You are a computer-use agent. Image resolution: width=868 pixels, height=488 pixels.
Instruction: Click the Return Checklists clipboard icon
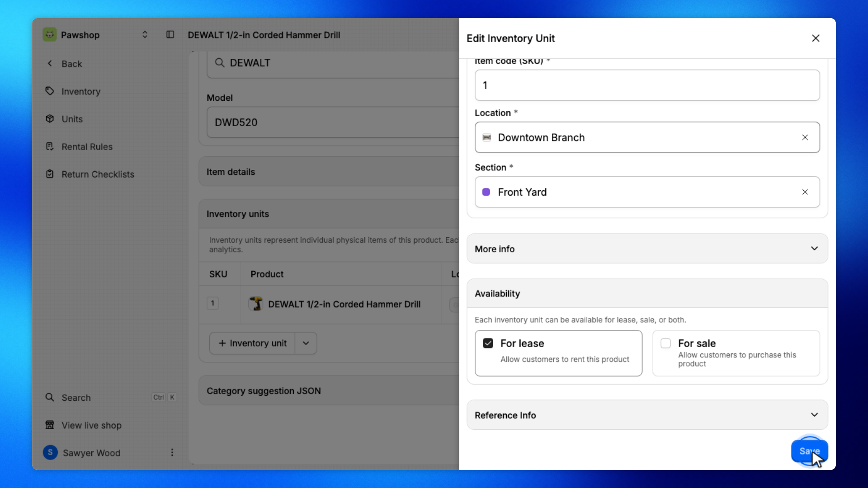pyautogui.click(x=50, y=174)
